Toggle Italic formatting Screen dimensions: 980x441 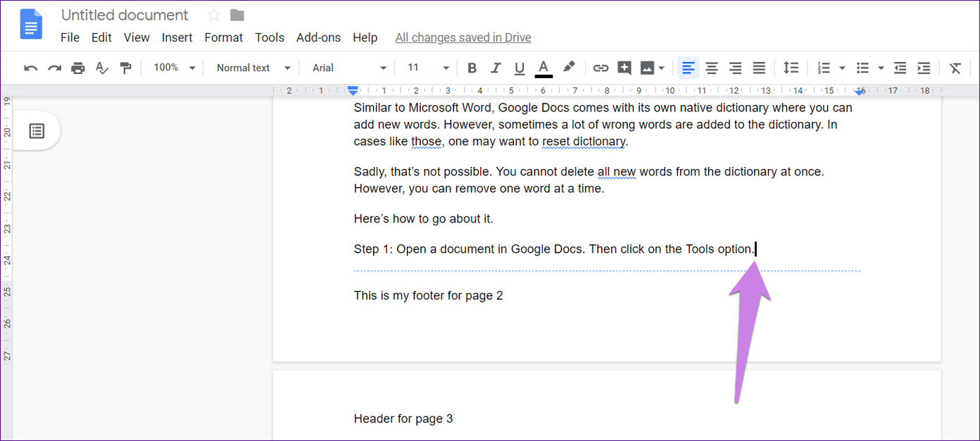click(496, 68)
